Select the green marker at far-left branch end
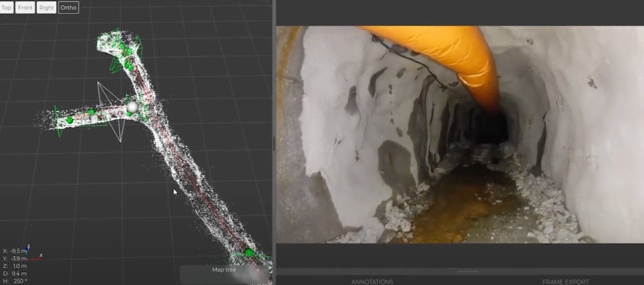Viewport: 644px width, 285px height. 70,121
